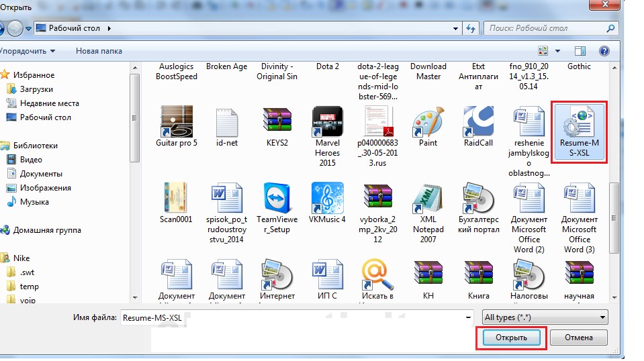The image size is (644, 361).
Task: Open the Упорядочить menu
Action: (x=27, y=51)
